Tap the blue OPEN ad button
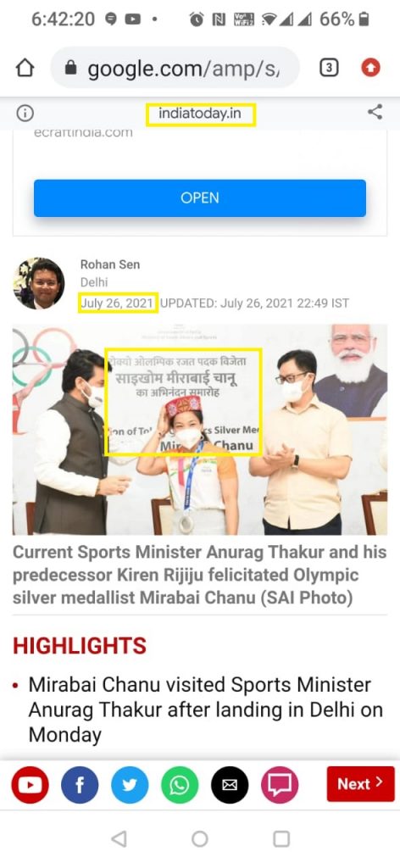400x868 pixels. pyautogui.click(x=200, y=198)
